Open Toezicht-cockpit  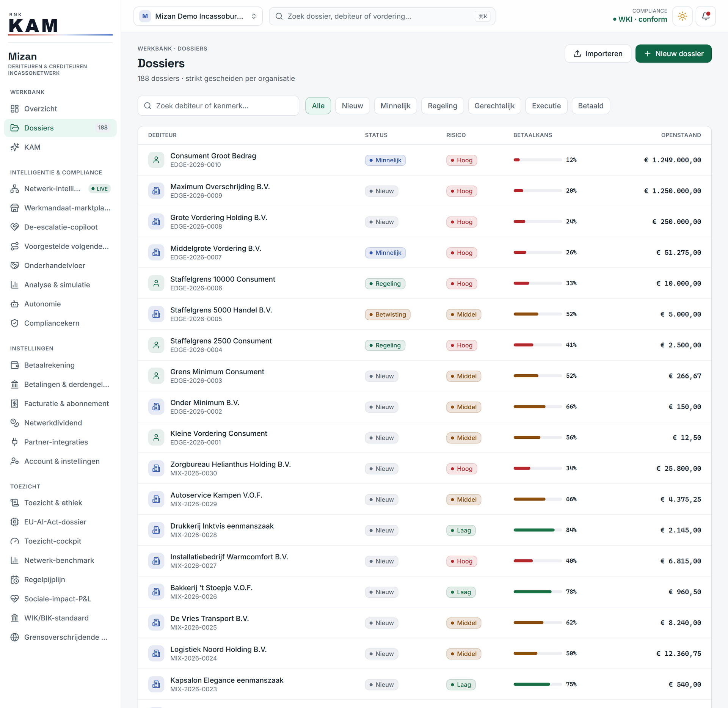click(60, 541)
